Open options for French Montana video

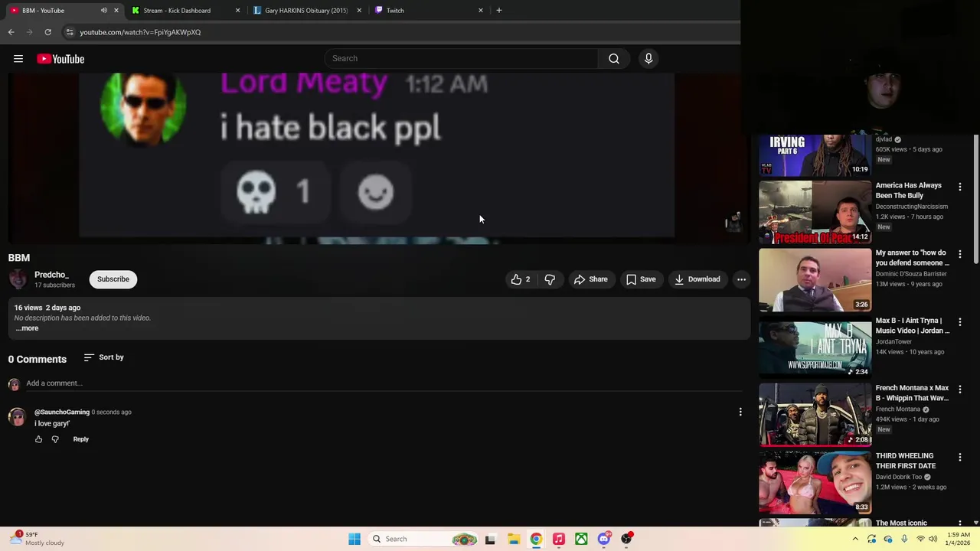click(959, 390)
